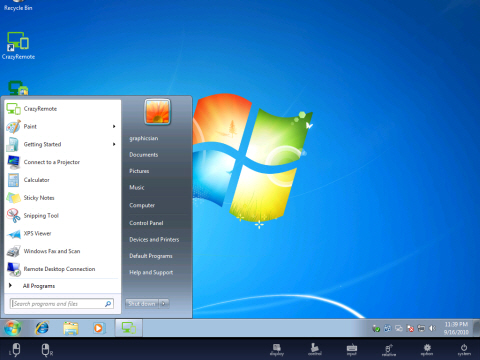Click the network tray icon
Viewport: 480px width, 360px height.
(421, 329)
